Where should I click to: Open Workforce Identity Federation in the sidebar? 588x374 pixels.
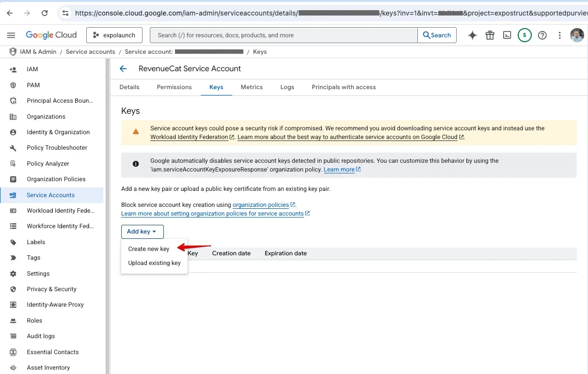point(60,226)
